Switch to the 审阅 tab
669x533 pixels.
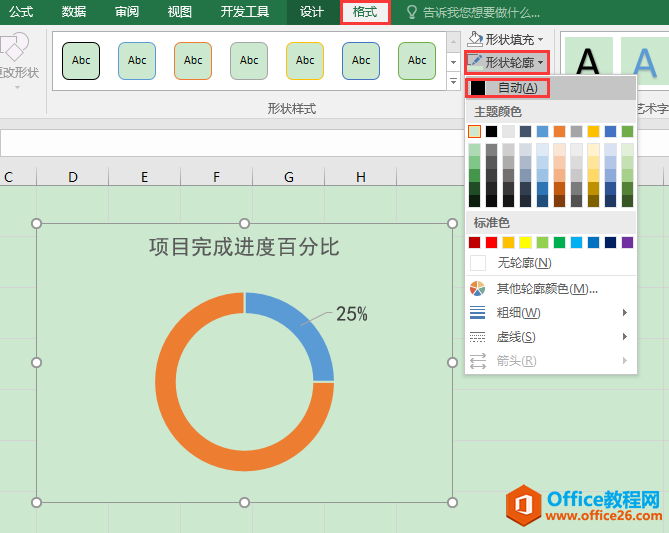pos(127,12)
